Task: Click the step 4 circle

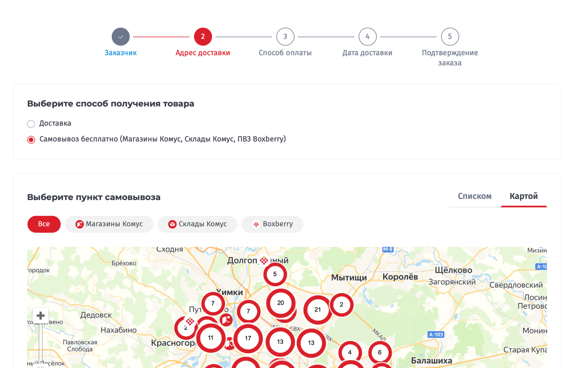Action: [x=367, y=37]
